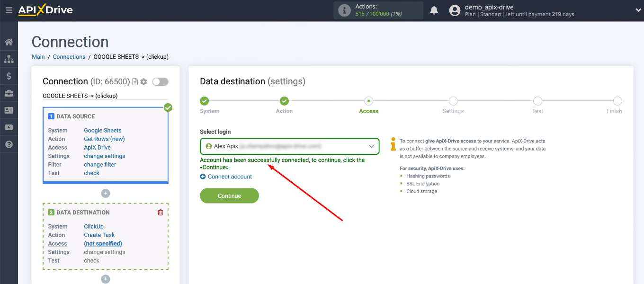Click check in Data Destination

[x=92, y=261]
